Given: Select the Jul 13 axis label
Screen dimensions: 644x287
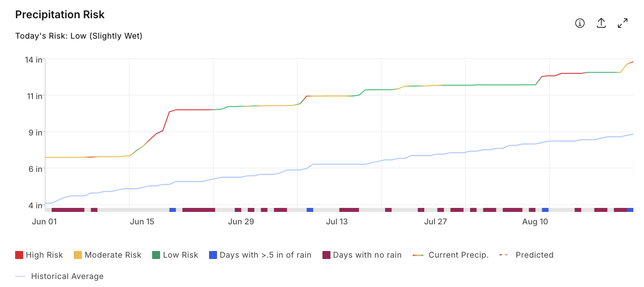Looking at the screenshot, I should coord(337,222).
